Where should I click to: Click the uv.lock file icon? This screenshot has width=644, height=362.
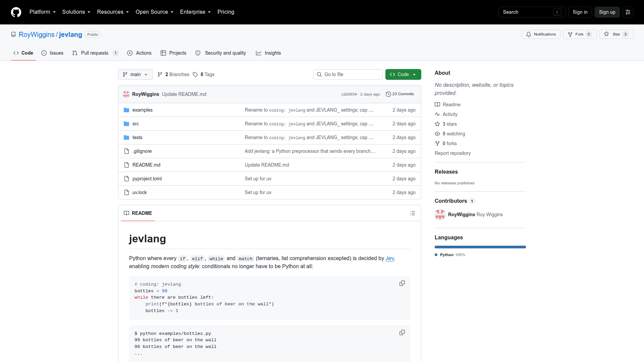(x=126, y=192)
